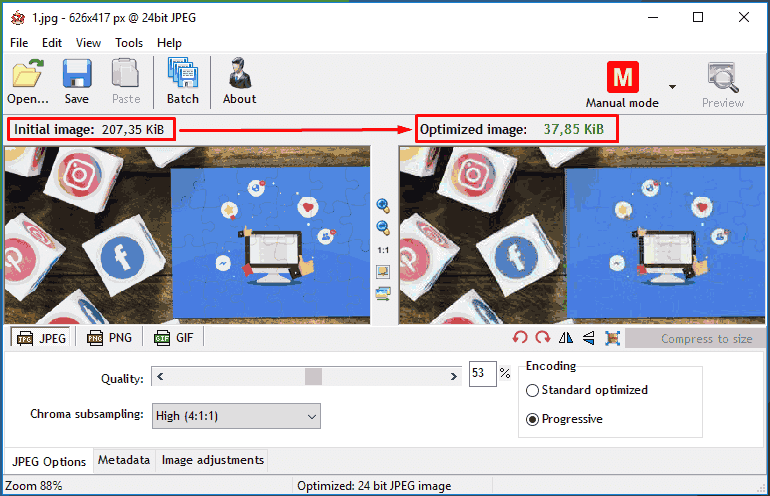Click the Quality slider thumb
The width and height of the screenshot is (770, 496).
[313, 377]
